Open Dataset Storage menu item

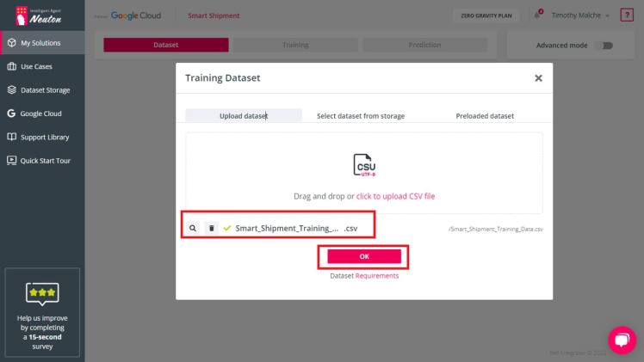[x=43, y=89]
